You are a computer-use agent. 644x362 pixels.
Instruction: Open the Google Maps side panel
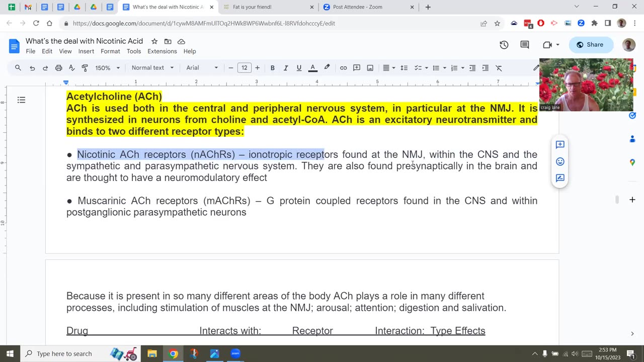[x=632, y=162]
